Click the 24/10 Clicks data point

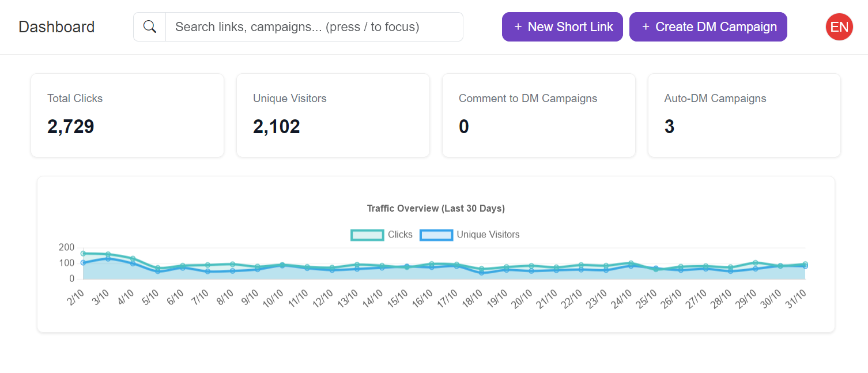(631, 263)
